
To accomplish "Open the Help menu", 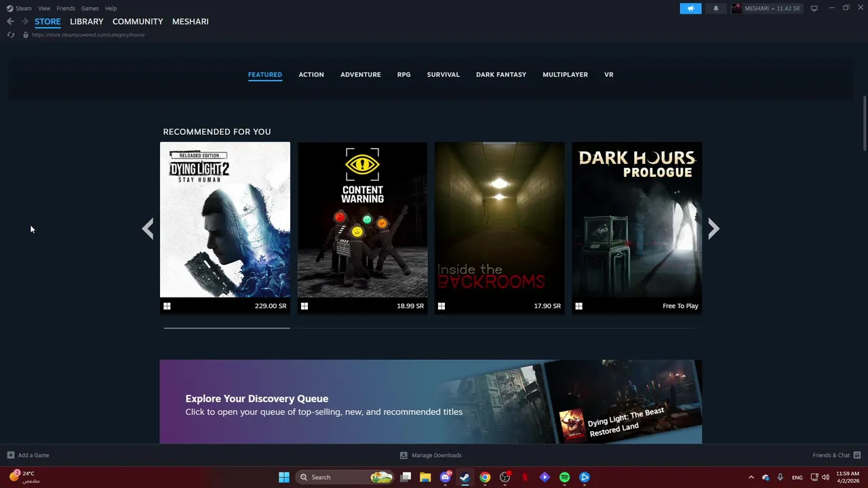I will 111,8.
